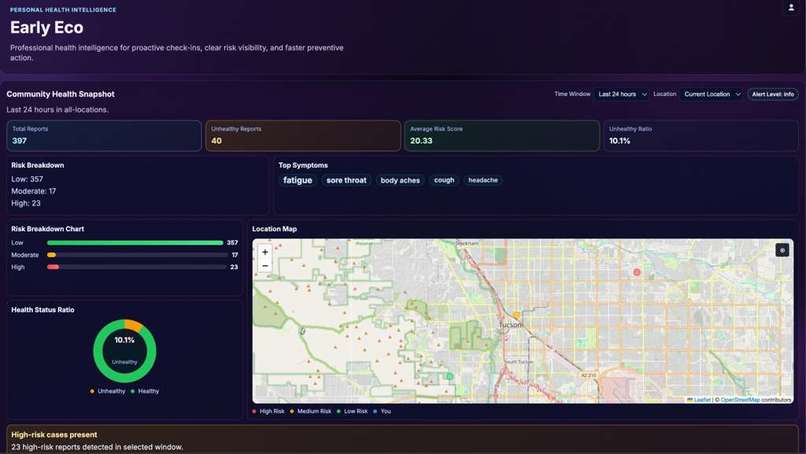Click the High-risk cases present alert banner

click(x=403, y=440)
